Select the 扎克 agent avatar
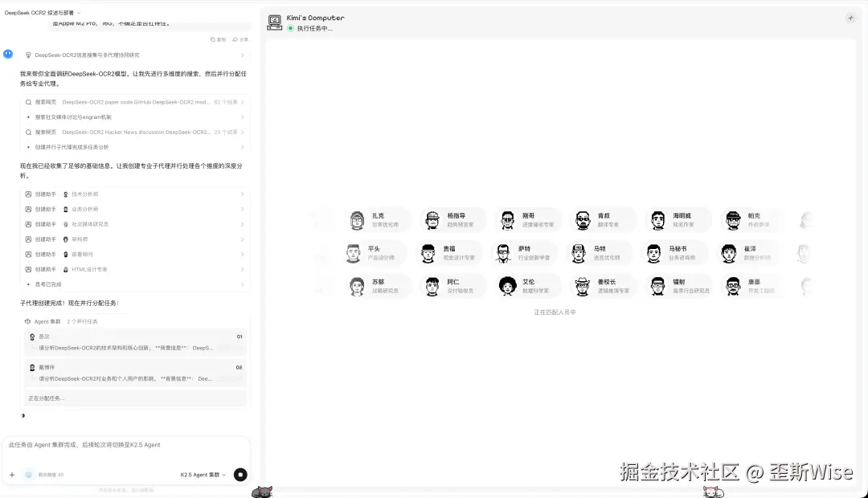 (358, 220)
